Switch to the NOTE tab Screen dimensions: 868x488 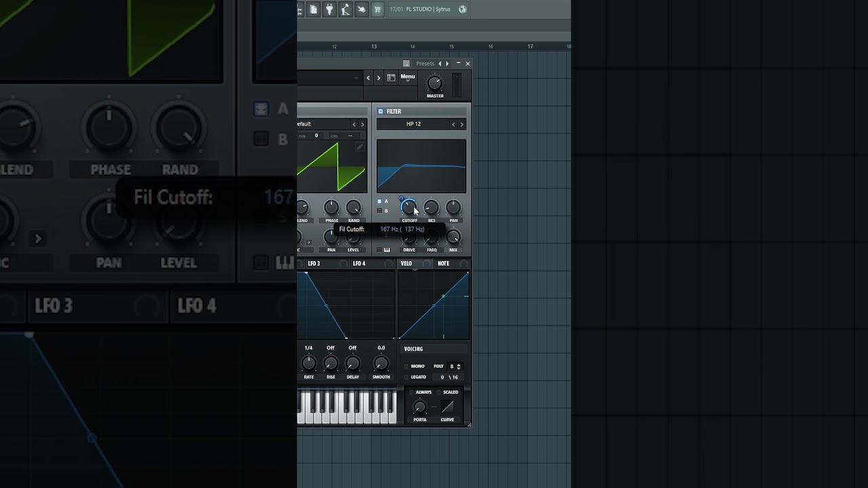pyautogui.click(x=452, y=264)
